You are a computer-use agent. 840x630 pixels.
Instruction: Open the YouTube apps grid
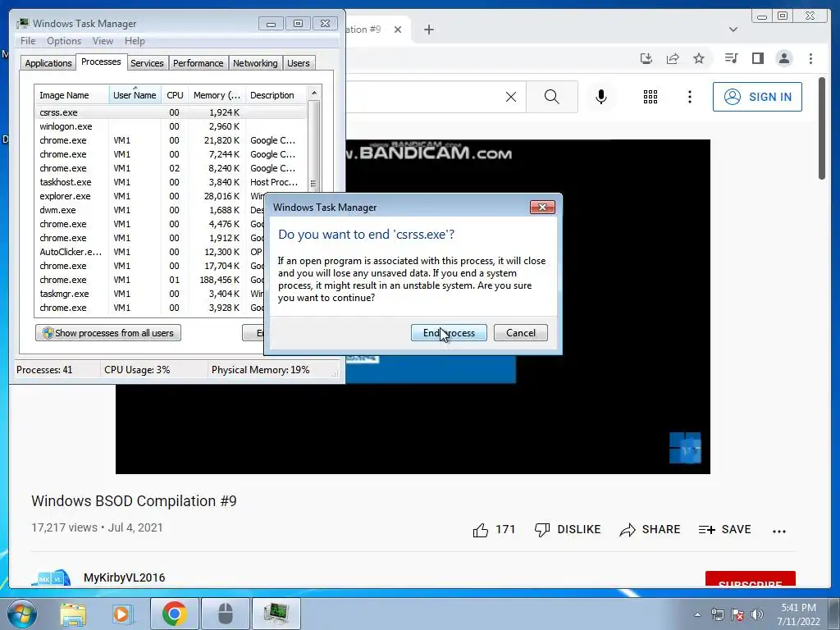tap(651, 97)
